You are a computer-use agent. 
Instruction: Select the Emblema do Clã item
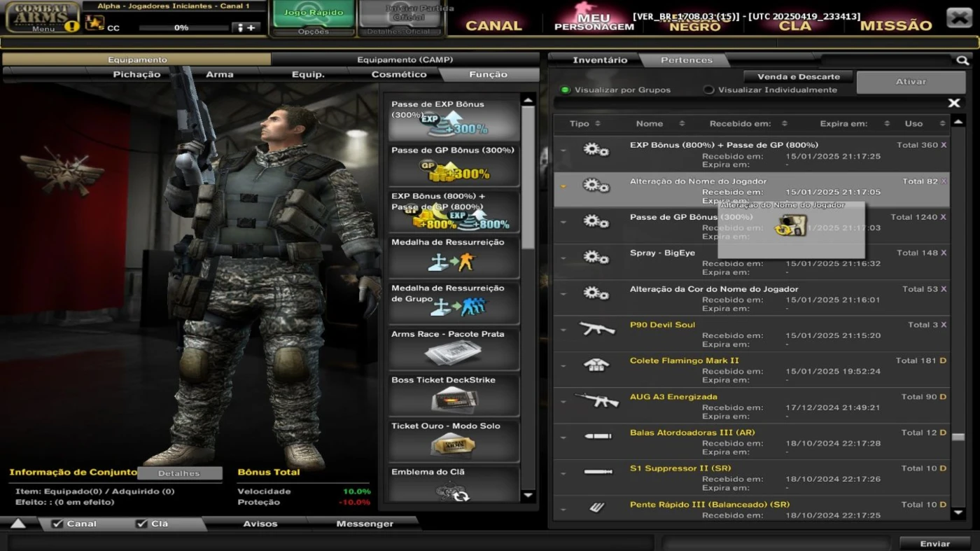(454, 484)
